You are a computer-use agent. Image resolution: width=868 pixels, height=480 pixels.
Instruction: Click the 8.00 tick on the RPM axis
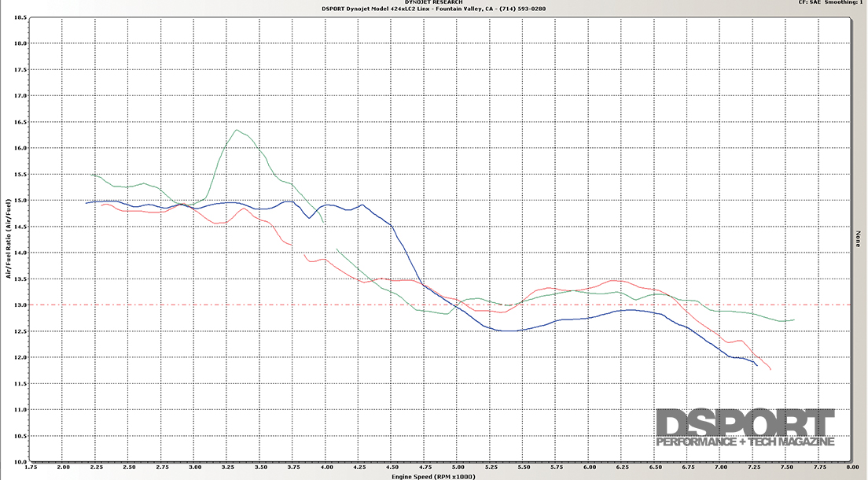pyautogui.click(x=846, y=468)
